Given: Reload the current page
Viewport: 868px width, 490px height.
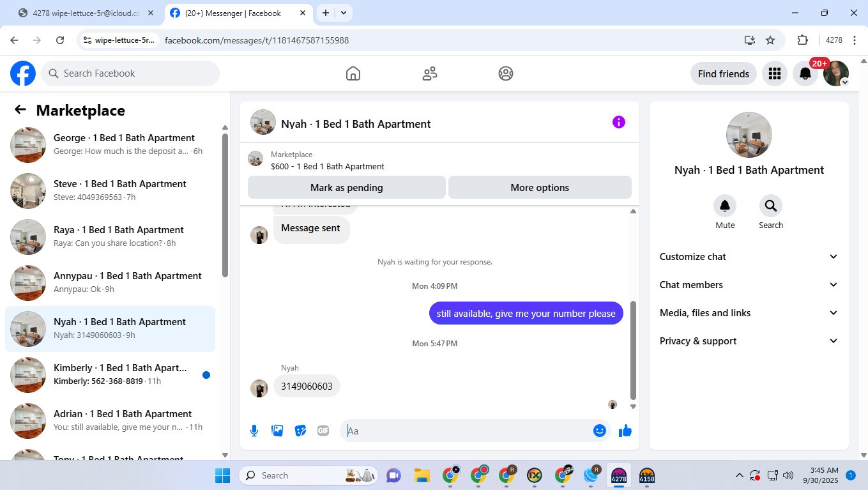Looking at the screenshot, I should (x=60, y=40).
